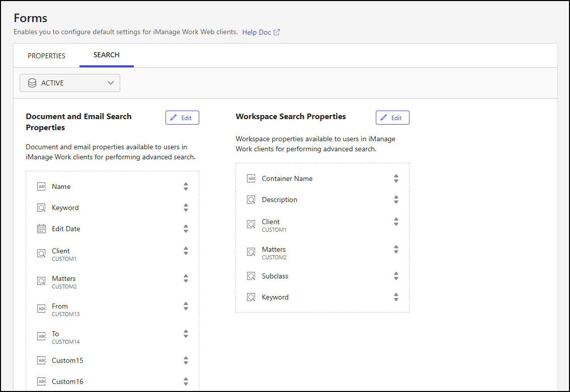570x392 pixels.
Task: Click the magnifier icon beside Client CUSTOM1
Action: pyautogui.click(x=42, y=253)
